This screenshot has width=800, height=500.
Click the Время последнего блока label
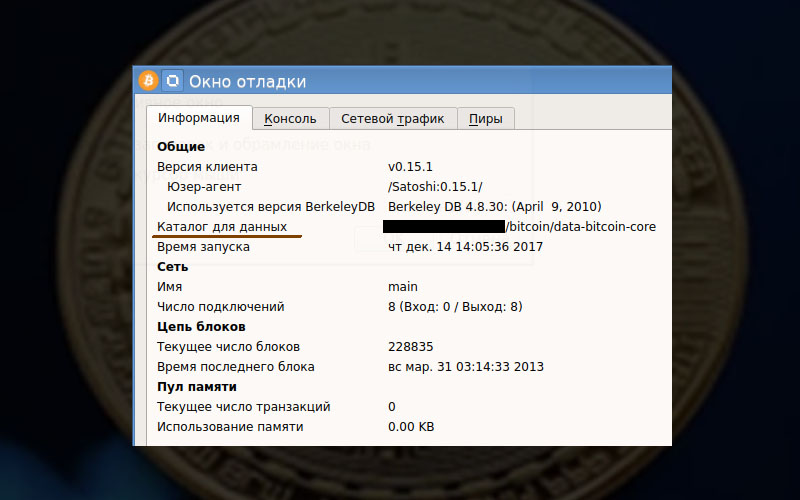236,367
